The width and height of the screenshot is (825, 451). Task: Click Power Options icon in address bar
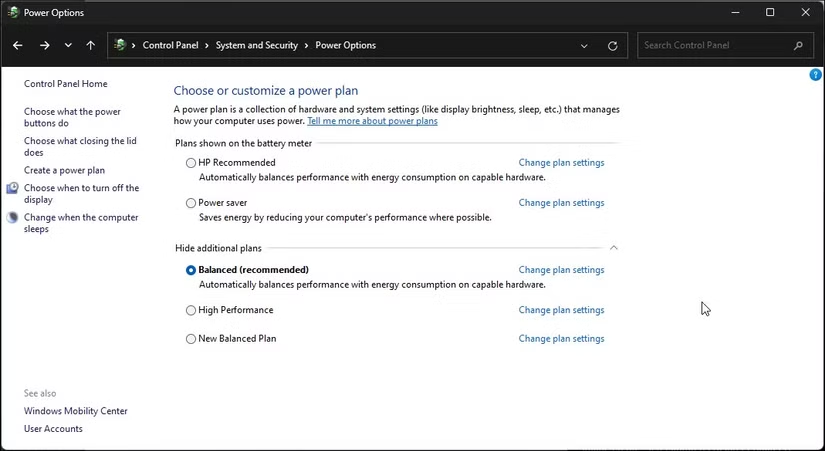tap(120, 45)
